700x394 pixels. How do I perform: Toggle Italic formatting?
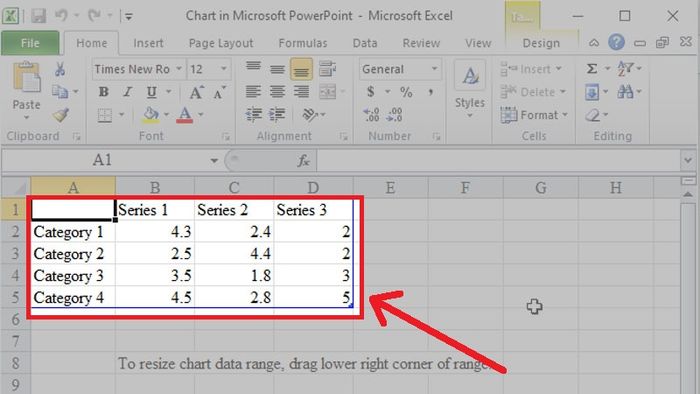[x=128, y=92]
